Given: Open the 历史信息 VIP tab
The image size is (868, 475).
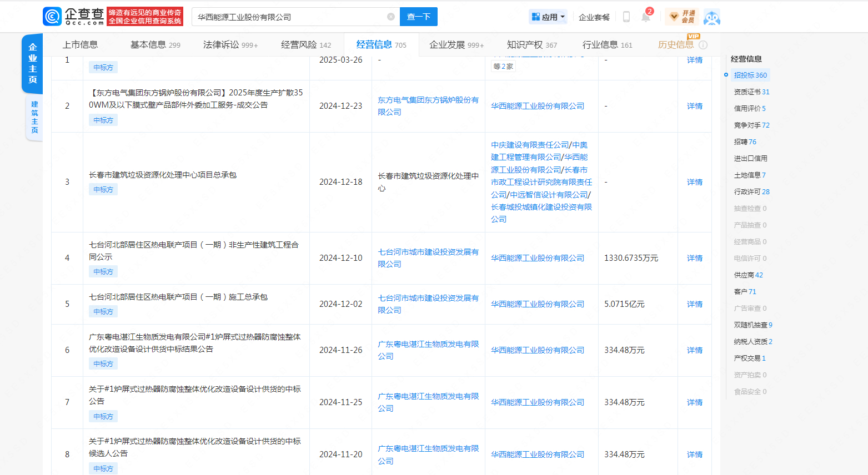Looking at the screenshot, I should [676, 45].
